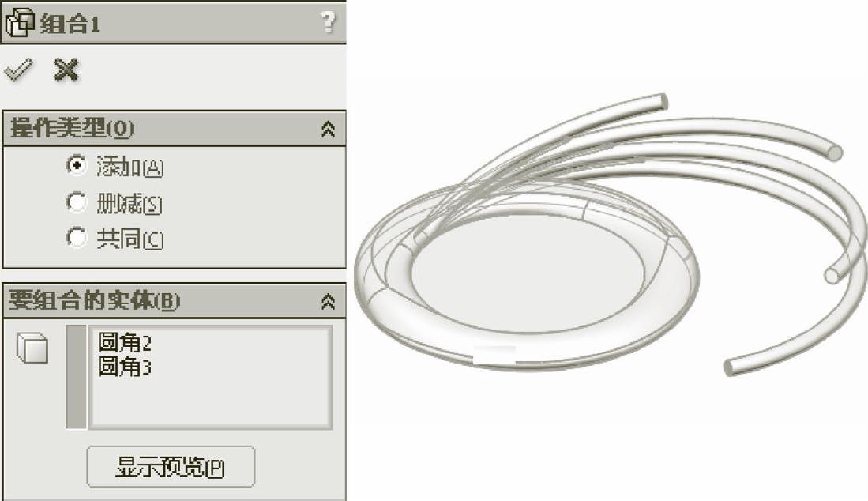Click the 显示预览(P) button
The height and width of the screenshot is (501, 868).
pos(171,467)
